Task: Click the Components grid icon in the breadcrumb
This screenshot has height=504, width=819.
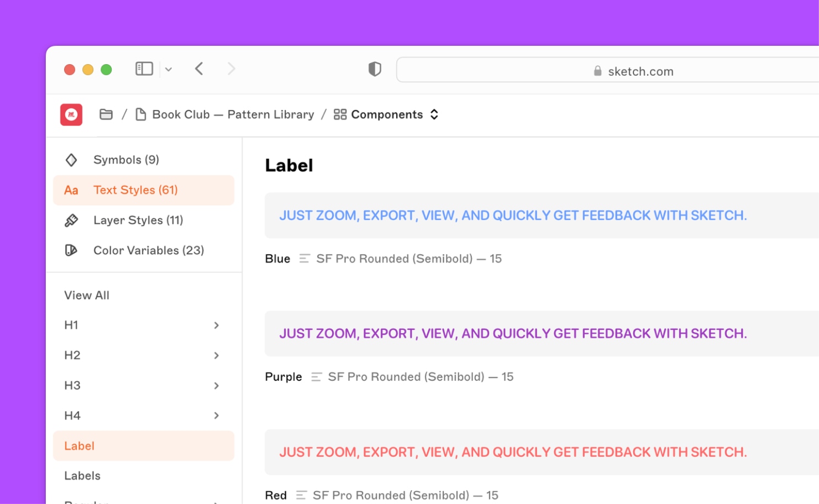Action: [x=340, y=114]
